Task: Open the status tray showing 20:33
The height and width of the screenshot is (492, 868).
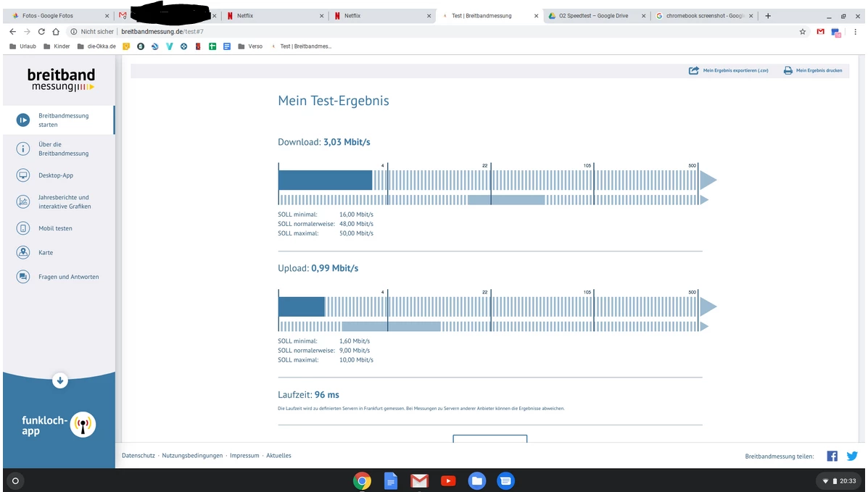Action: (840, 481)
